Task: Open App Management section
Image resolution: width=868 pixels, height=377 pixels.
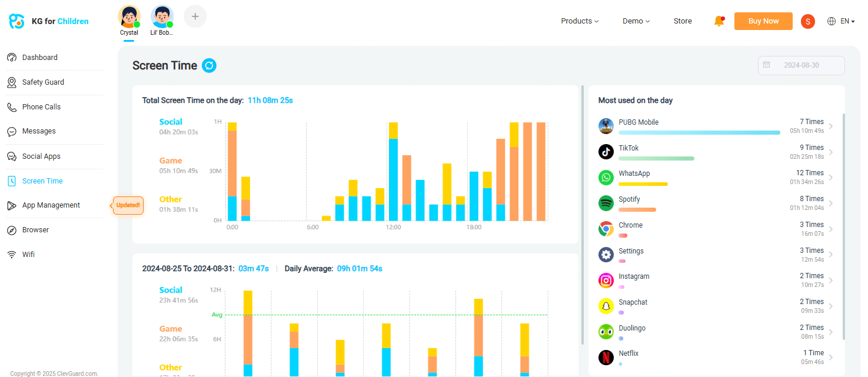Action: tap(51, 205)
